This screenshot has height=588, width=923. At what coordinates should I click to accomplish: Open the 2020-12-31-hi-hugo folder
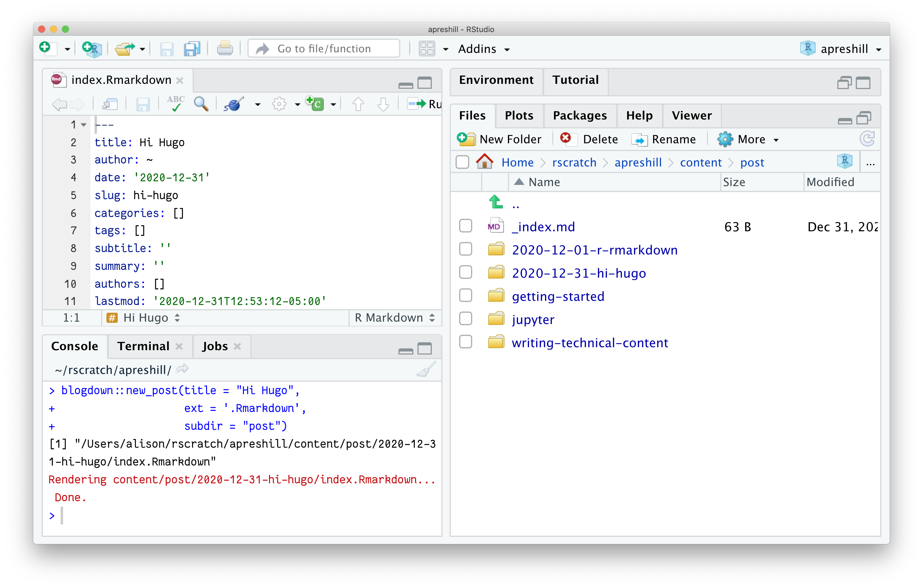(x=579, y=273)
